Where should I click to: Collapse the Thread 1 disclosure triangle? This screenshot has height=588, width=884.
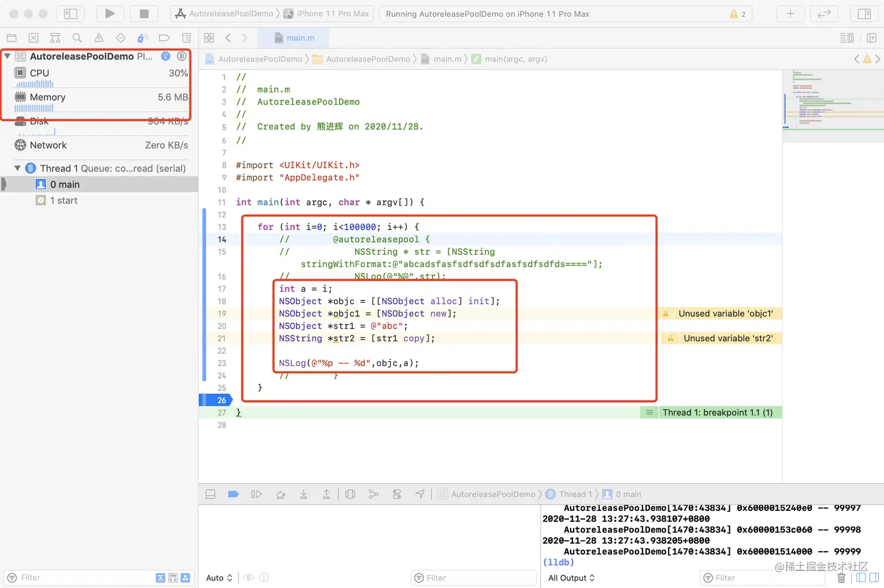[18, 168]
